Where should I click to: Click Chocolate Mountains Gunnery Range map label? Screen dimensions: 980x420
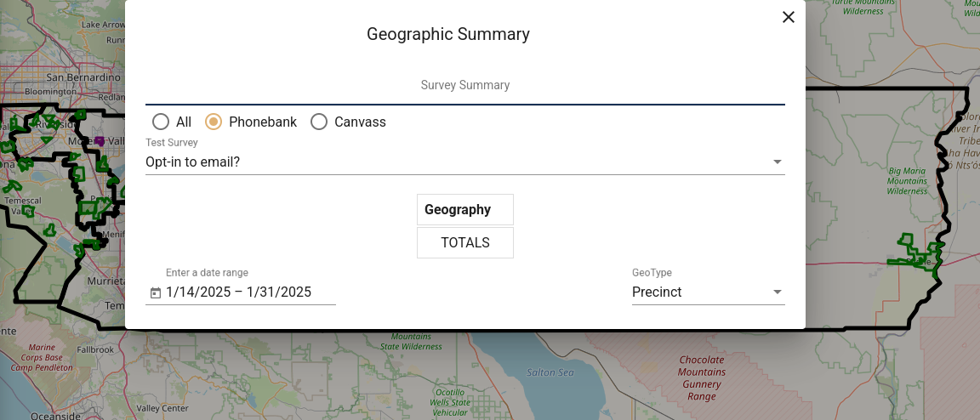coord(701,378)
